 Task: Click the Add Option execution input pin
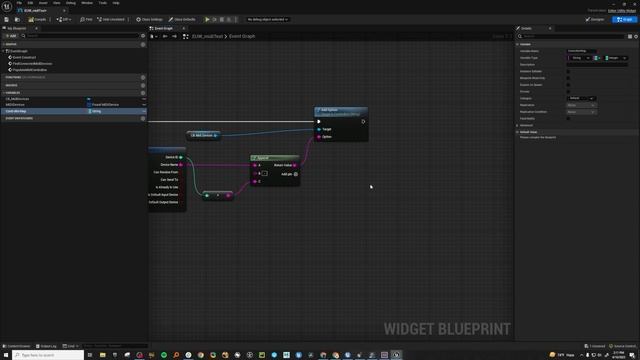tap(319, 122)
